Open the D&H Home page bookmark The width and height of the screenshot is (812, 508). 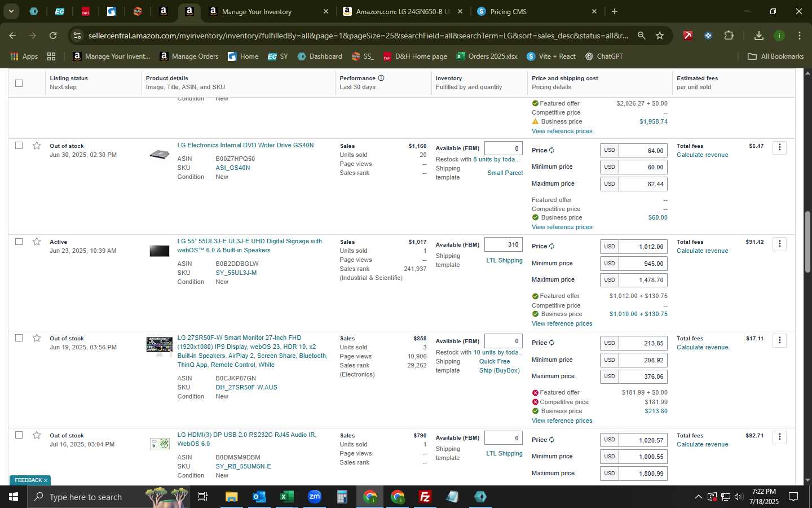(x=415, y=56)
